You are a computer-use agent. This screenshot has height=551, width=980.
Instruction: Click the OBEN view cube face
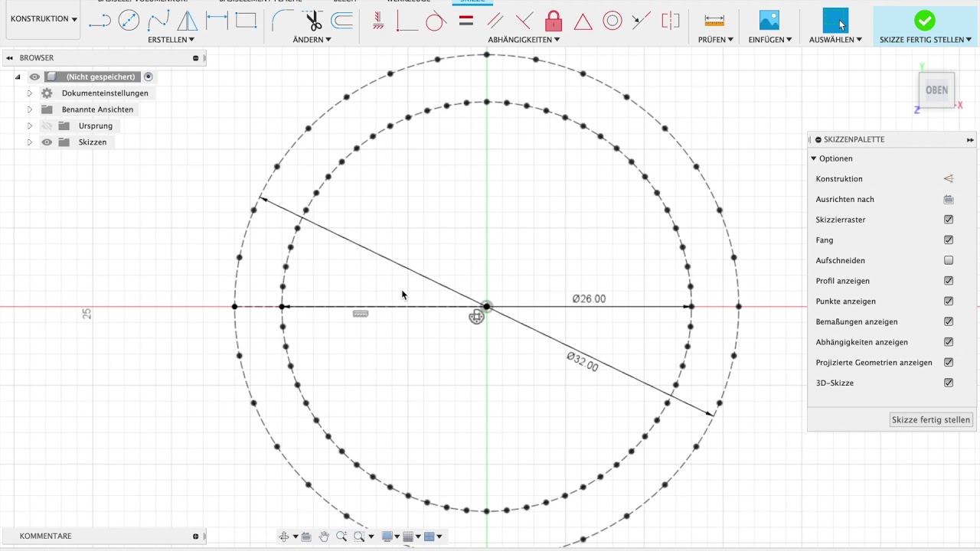tap(936, 90)
